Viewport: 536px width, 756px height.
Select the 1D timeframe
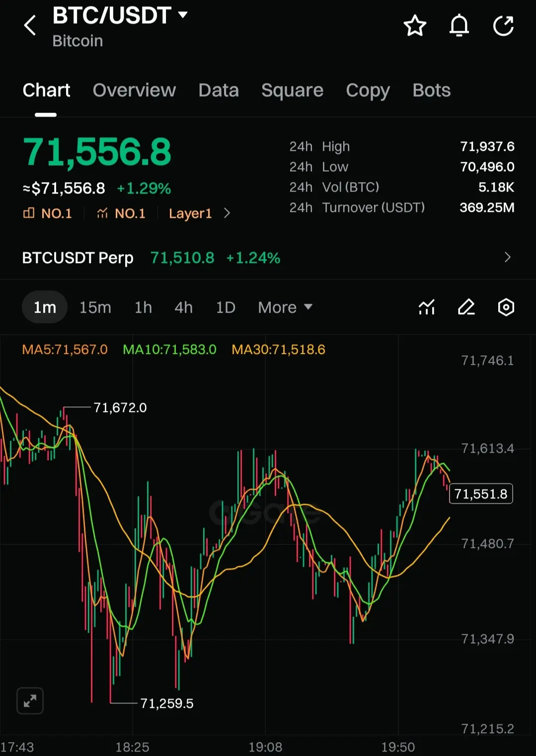pyautogui.click(x=226, y=307)
